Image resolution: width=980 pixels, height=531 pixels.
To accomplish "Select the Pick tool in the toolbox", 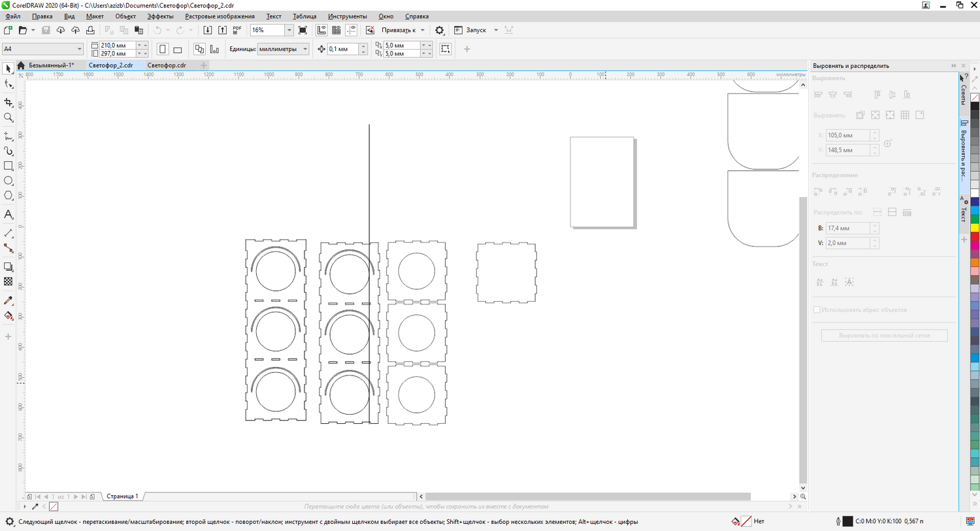I will (8, 69).
